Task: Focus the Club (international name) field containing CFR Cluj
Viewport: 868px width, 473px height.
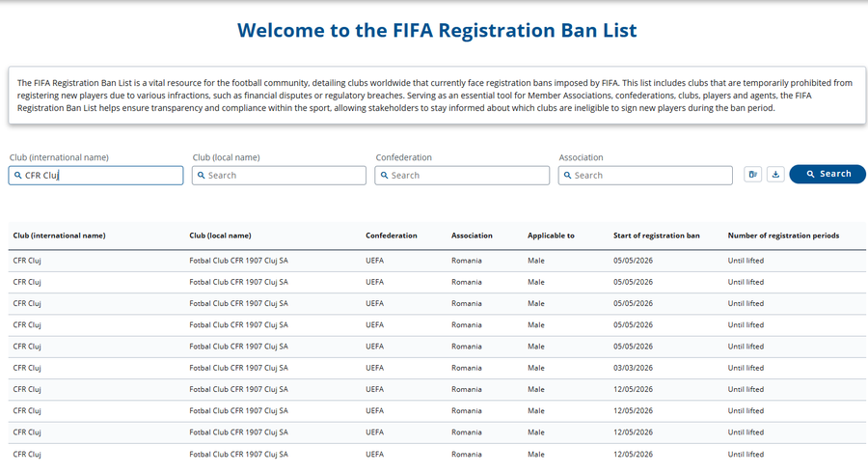Action: [95, 176]
